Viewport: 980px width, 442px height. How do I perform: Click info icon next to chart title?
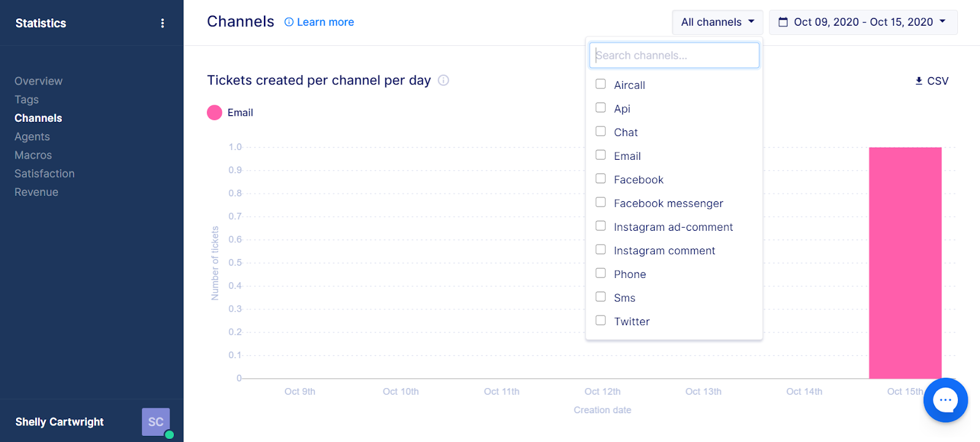443,80
